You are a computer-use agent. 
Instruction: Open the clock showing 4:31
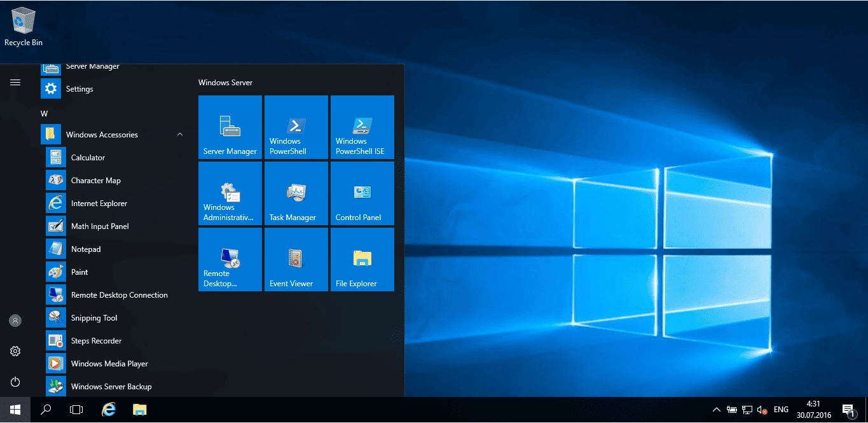point(813,410)
